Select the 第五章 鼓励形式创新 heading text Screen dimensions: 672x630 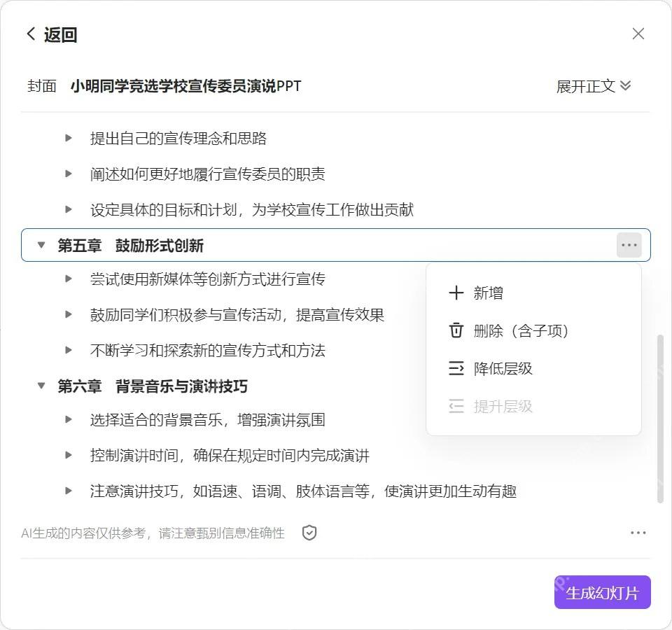point(131,246)
